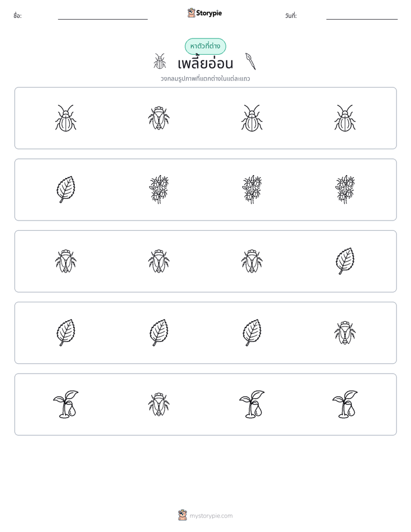Choose the bug in the fourth row

345,333
